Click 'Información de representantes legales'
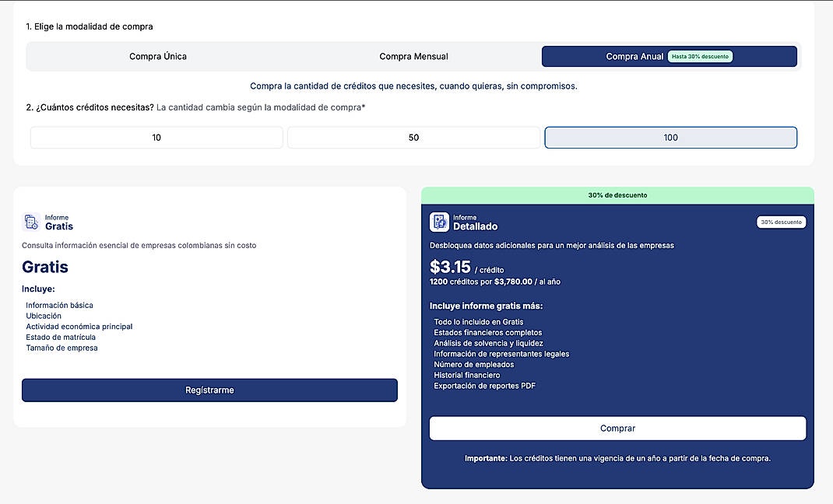The width and height of the screenshot is (833, 504). (501, 354)
